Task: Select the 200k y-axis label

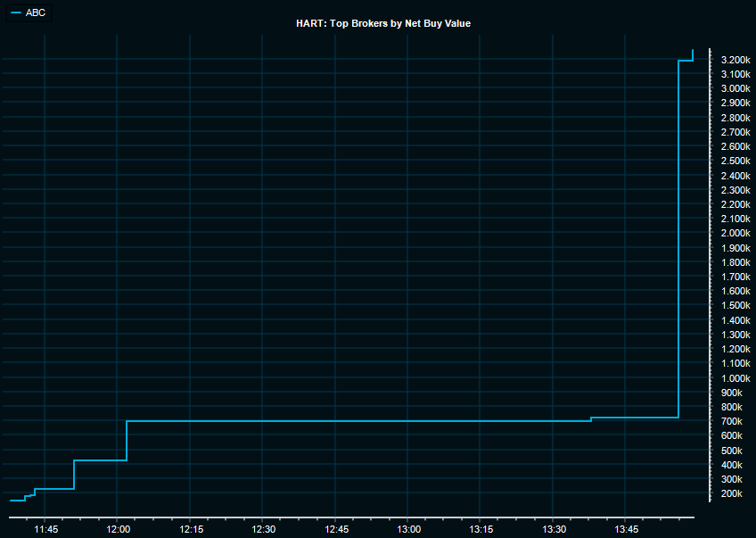Action: pyautogui.click(x=731, y=493)
